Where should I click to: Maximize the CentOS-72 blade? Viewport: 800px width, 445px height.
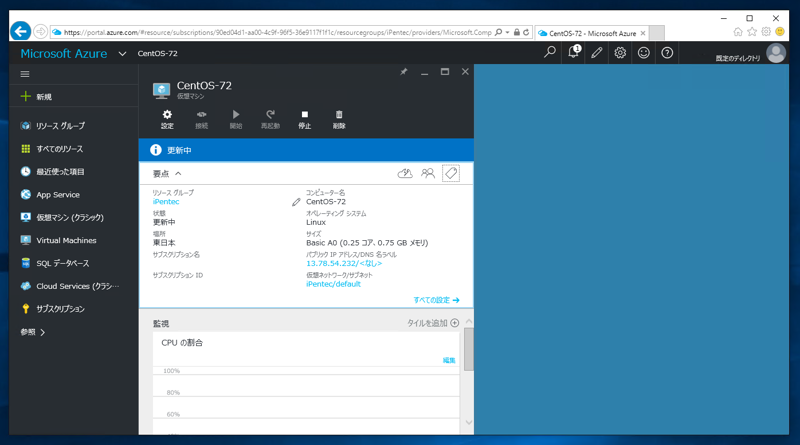pyautogui.click(x=445, y=72)
